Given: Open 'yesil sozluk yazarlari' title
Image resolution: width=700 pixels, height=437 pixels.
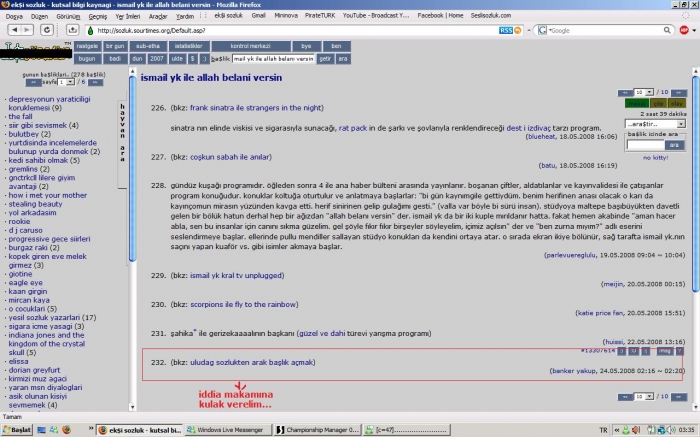Looking at the screenshot, I should point(44,317).
